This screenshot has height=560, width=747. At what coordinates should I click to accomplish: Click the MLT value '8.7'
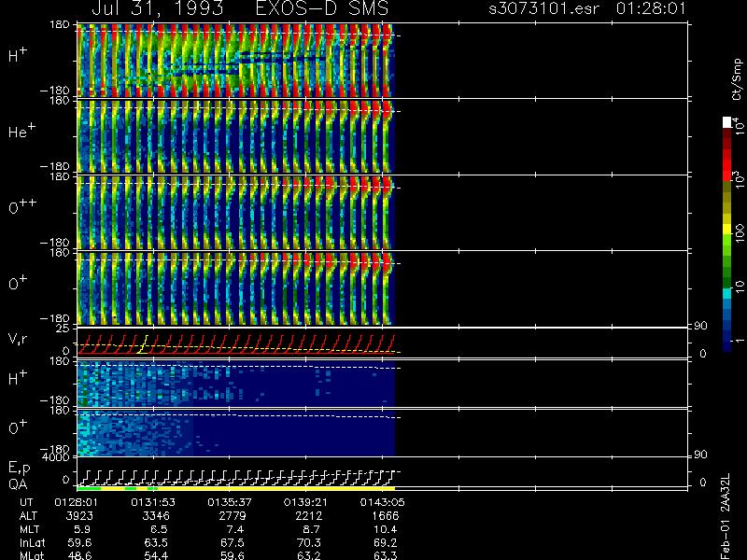(311, 529)
